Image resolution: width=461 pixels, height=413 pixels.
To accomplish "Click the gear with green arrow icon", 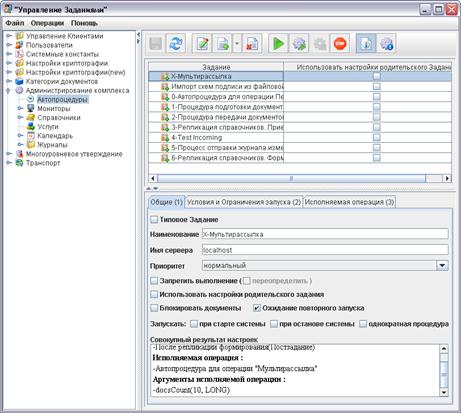I will click(299, 44).
